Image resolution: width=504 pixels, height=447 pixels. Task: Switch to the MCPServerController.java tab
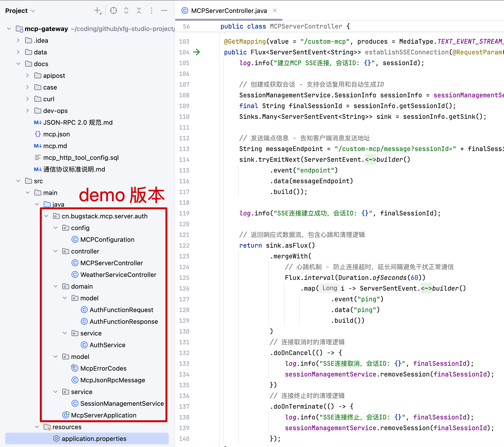pyautogui.click(x=229, y=10)
